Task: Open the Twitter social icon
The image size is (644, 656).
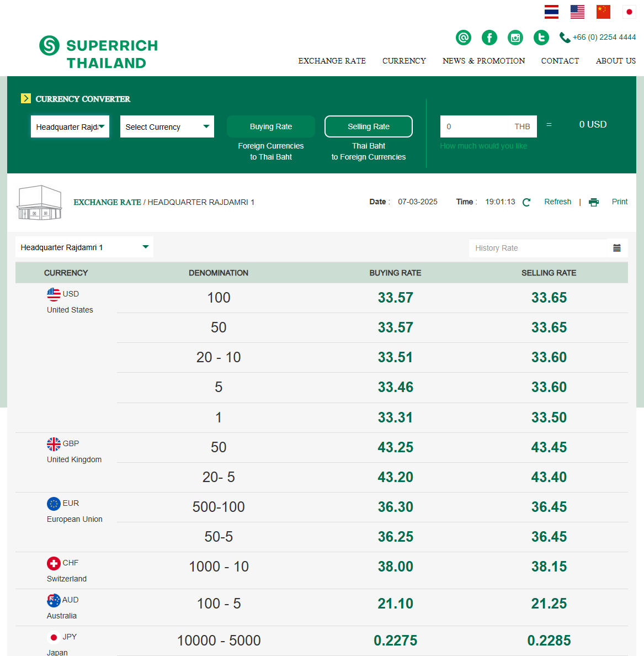Action: (541, 38)
